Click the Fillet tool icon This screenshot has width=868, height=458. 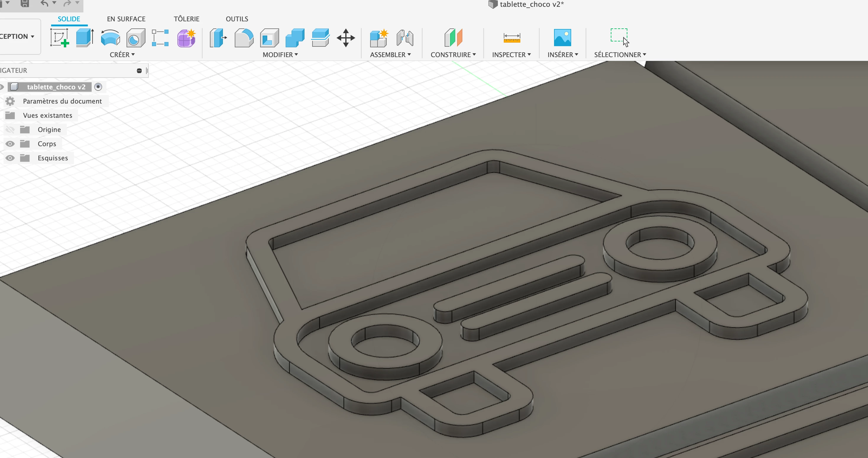(x=244, y=38)
